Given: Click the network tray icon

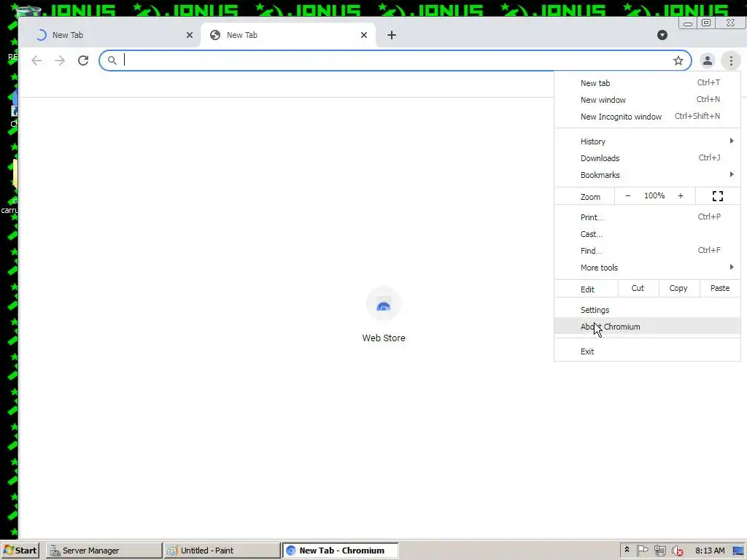Looking at the screenshot, I should tap(659, 551).
